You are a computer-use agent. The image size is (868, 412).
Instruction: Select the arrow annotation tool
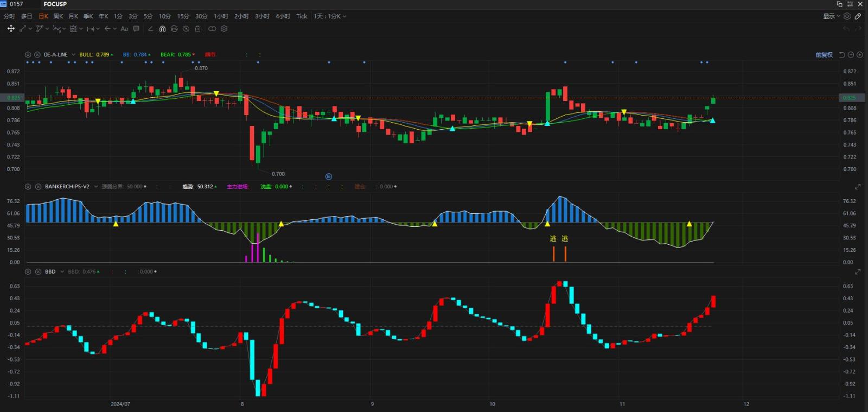(107, 29)
